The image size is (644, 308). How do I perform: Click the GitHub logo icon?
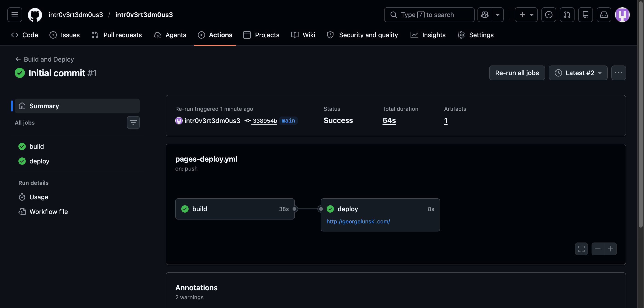(x=35, y=15)
